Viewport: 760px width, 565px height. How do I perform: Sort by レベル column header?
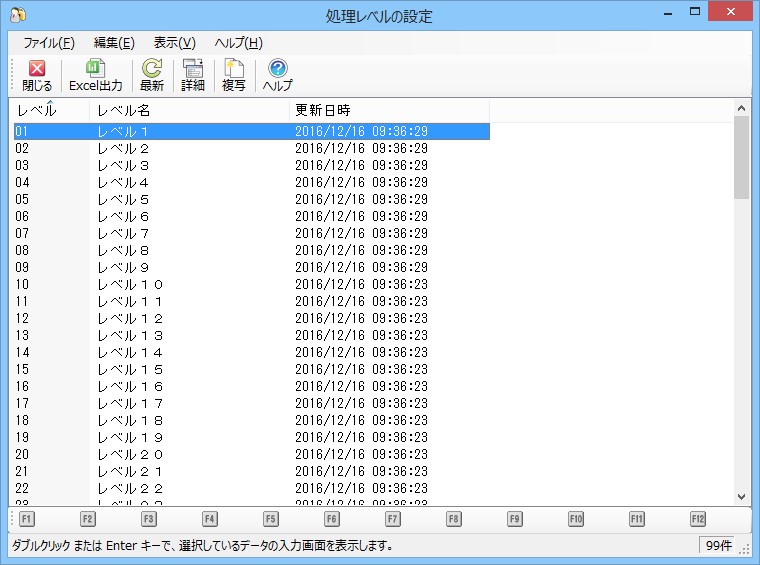tap(48, 109)
